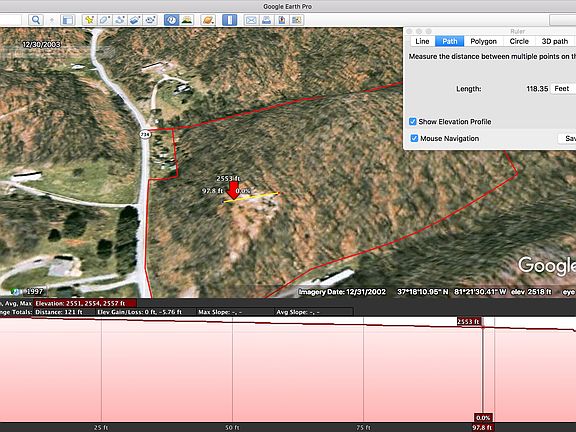
Task: Toggle the Sunlight landscape icon
Action: (x=187, y=20)
